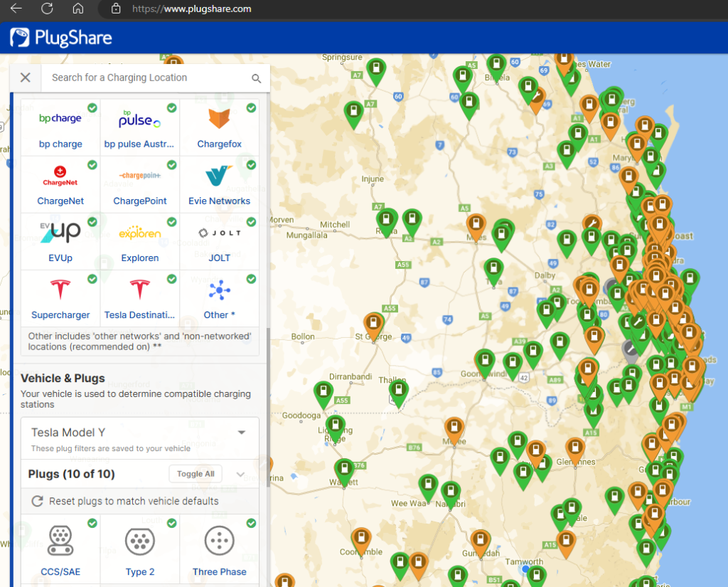Click the Type 2 label

coord(140,571)
